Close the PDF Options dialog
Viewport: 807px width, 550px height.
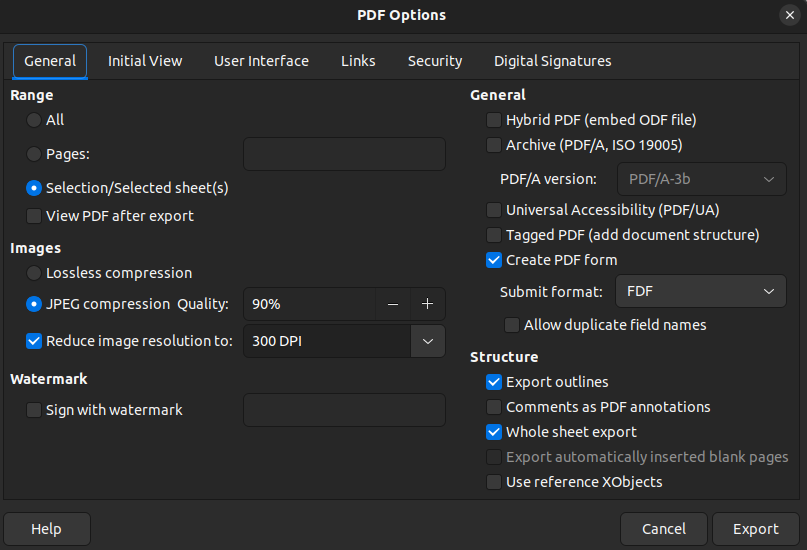tap(789, 15)
